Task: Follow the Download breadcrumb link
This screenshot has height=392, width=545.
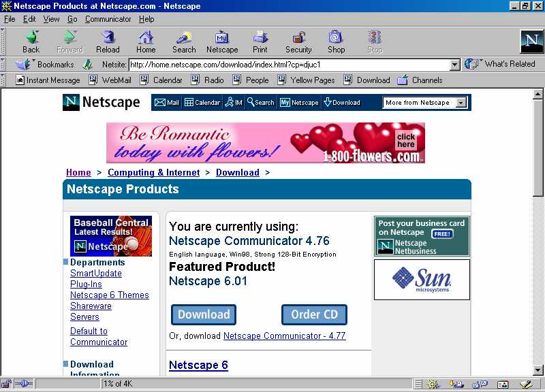Action: point(238,173)
